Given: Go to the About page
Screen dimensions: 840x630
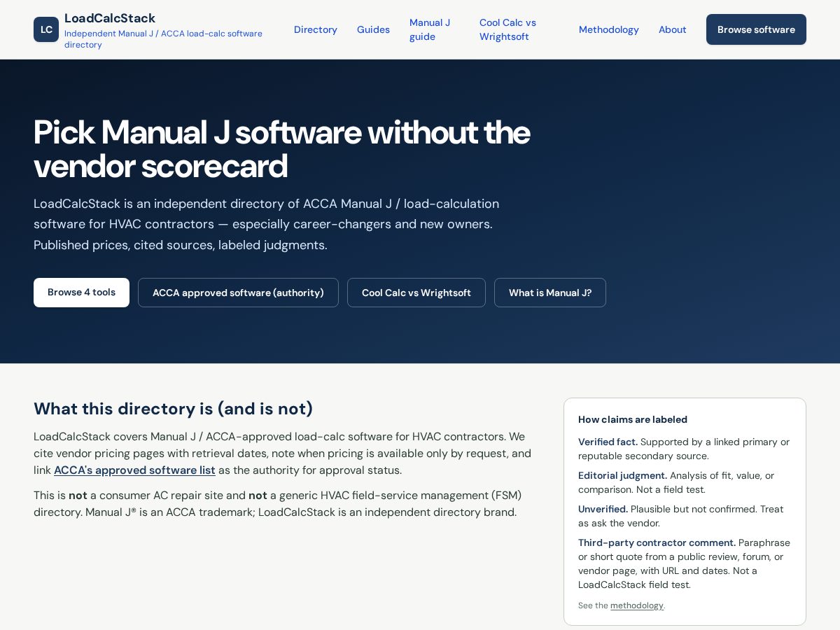Looking at the screenshot, I should (673, 29).
